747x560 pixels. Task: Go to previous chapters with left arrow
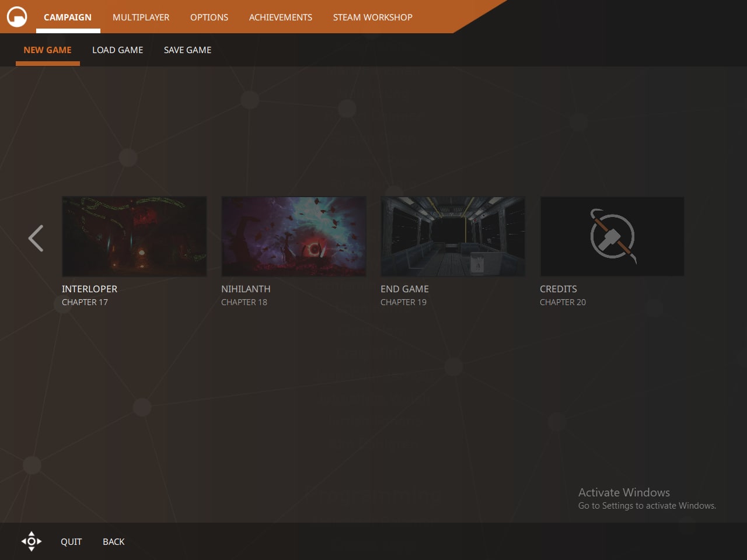pos(36,238)
